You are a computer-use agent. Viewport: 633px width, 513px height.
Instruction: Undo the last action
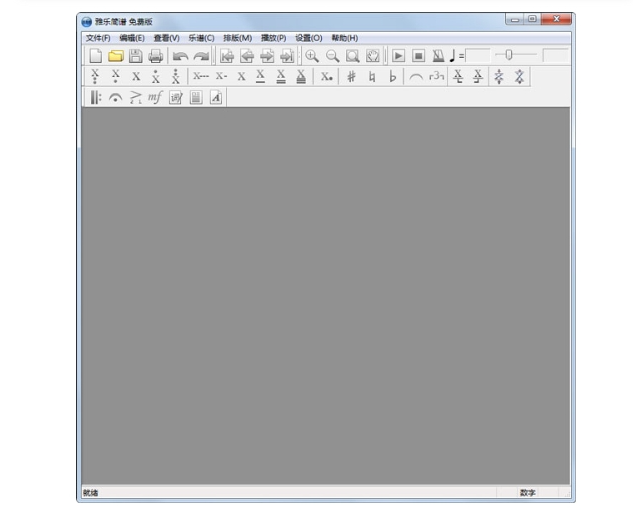click(180, 56)
